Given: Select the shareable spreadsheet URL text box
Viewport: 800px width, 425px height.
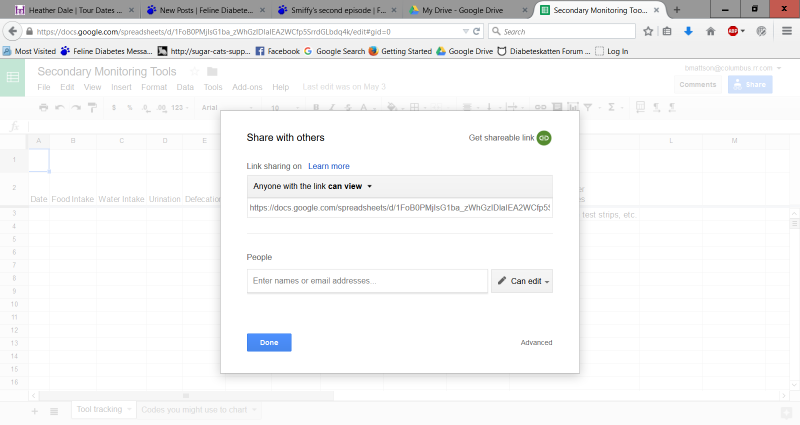Looking at the screenshot, I should 399,208.
